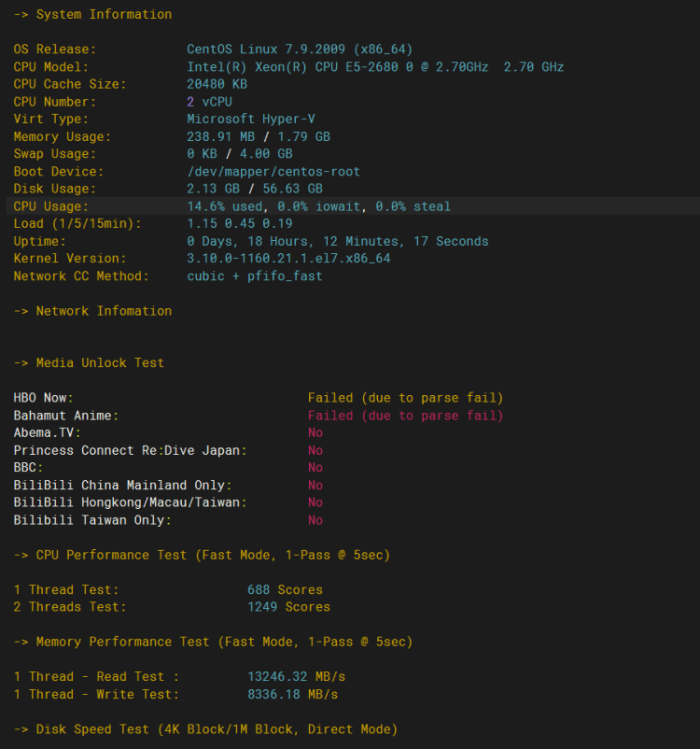This screenshot has height=749, width=700.
Task: Click the Network Infomation section header
Action: [92, 311]
